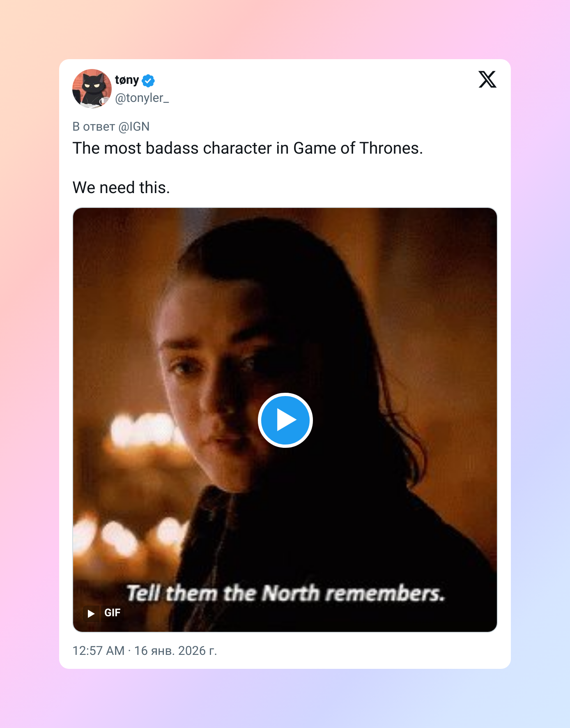Play the GIF using the blue play button
The width and height of the screenshot is (570, 728).
tap(285, 420)
